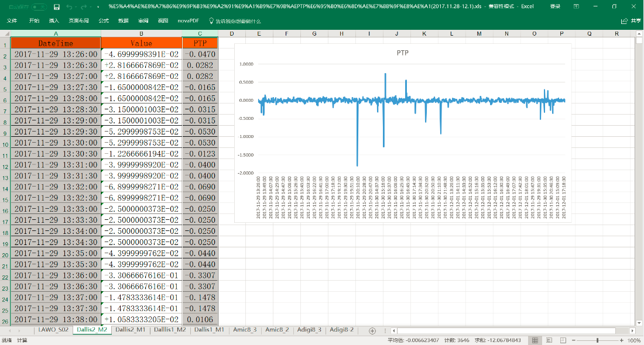Select column C header
This screenshot has width=644, height=345.
click(x=200, y=34)
